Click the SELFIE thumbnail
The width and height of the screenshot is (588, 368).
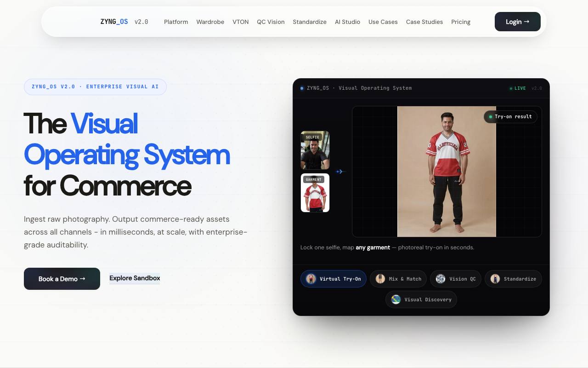coord(315,150)
